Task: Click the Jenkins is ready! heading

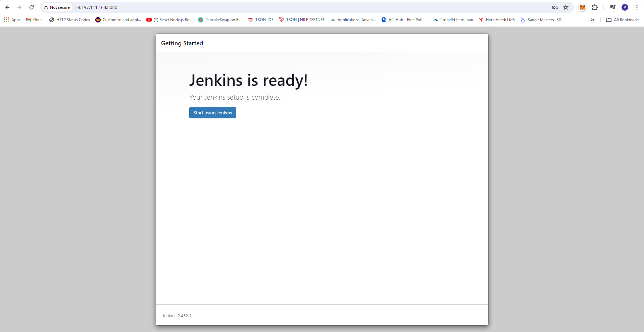Action: click(248, 80)
